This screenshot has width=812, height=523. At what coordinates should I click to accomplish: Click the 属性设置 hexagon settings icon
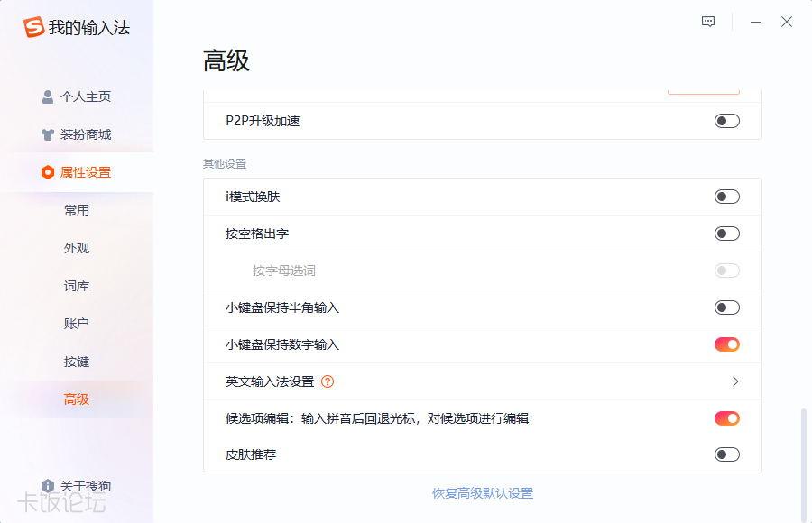[x=47, y=172]
